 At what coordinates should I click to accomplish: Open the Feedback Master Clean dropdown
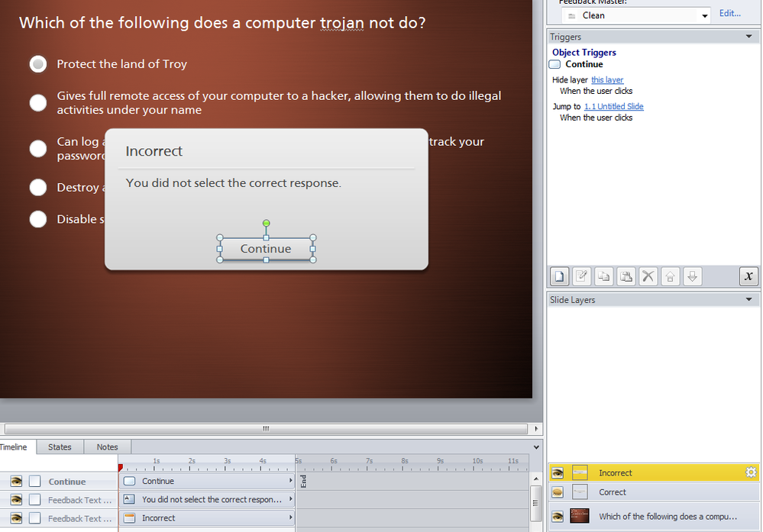click(704, 16)
